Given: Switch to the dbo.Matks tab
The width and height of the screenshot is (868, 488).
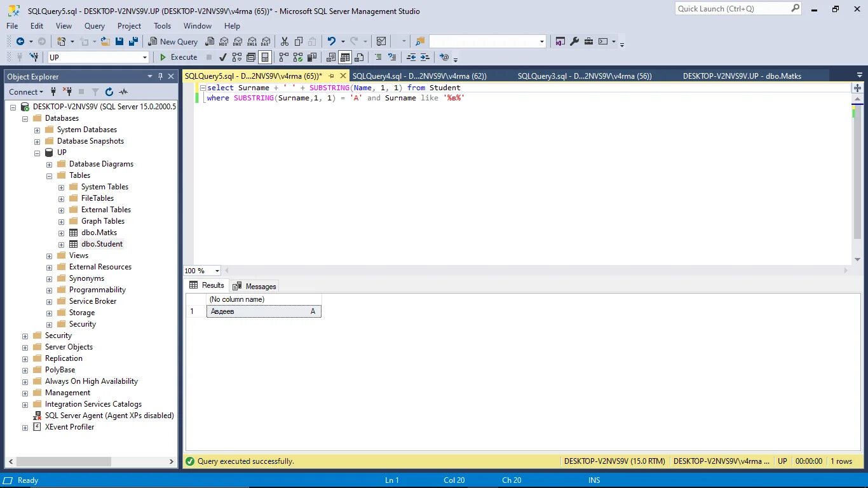Looking at the screenshot, I should coord(742,76).
